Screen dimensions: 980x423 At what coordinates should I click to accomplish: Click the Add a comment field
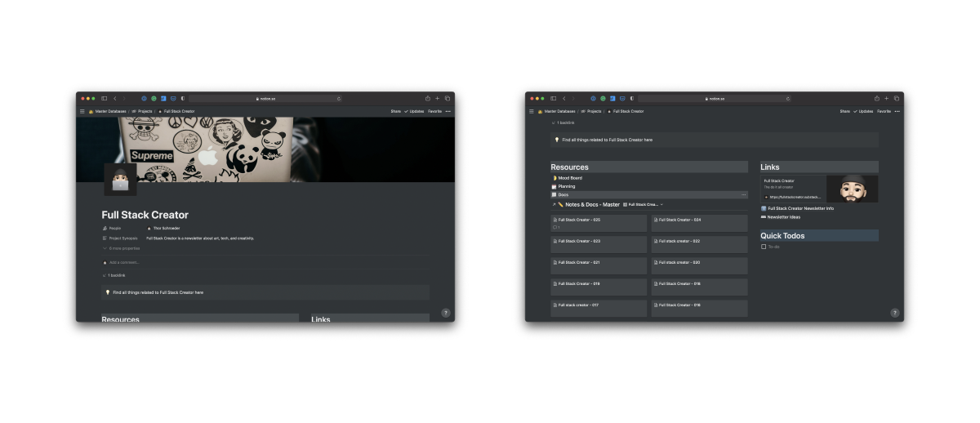(x=124, y=262)
